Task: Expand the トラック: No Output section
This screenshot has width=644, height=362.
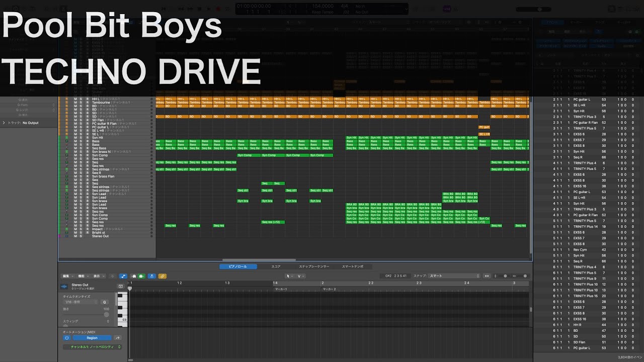Action: point(5,123)
